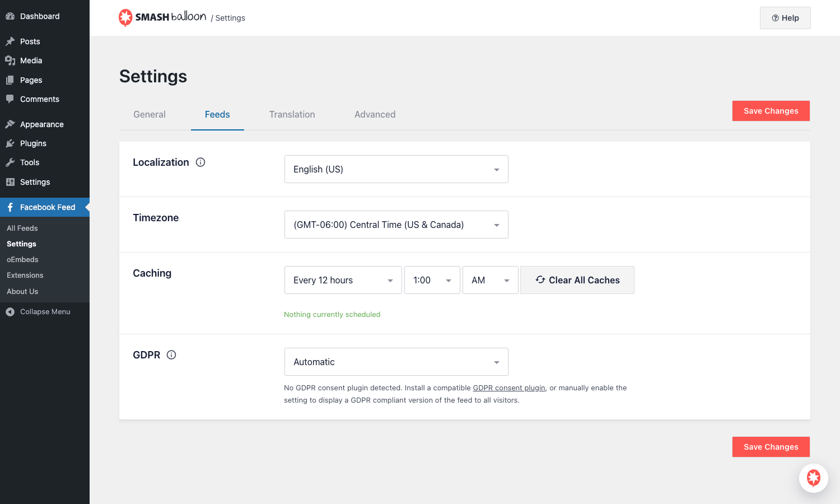Image resolution: width=840 pixels, height=504 pixels.
Task: Open the floating Smash Balloon support bubble
Action: point(814,478)
